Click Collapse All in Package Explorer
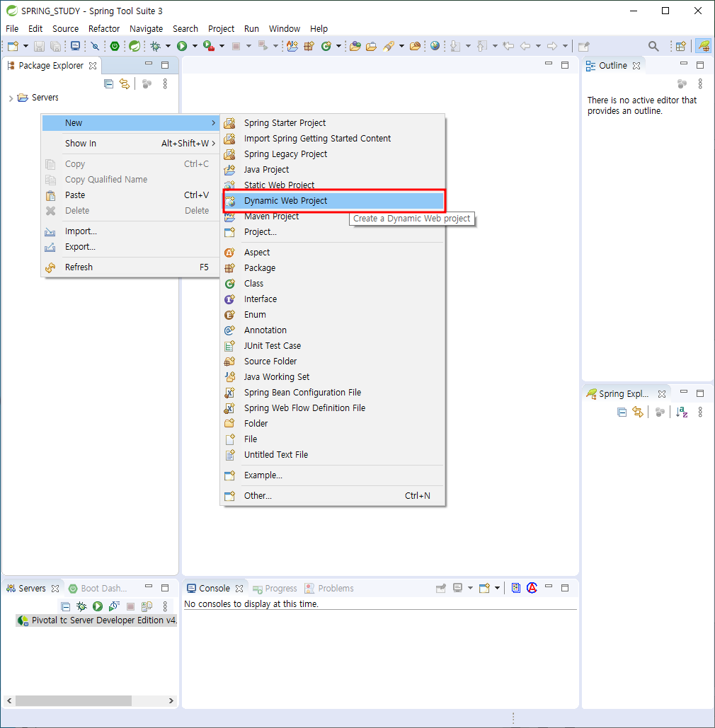 [x=109, y=84]
